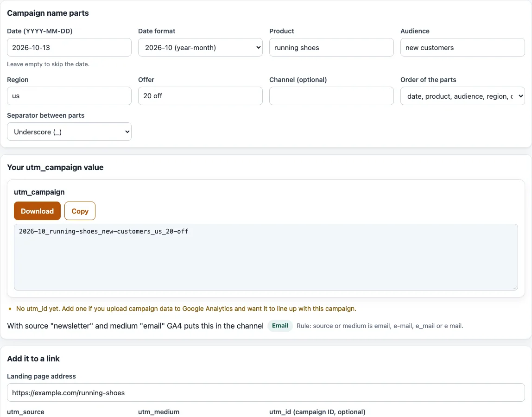The width and height of the screenshot is (532, 417).
Task: Open the Date format dropdown
Action: point(200,47)
